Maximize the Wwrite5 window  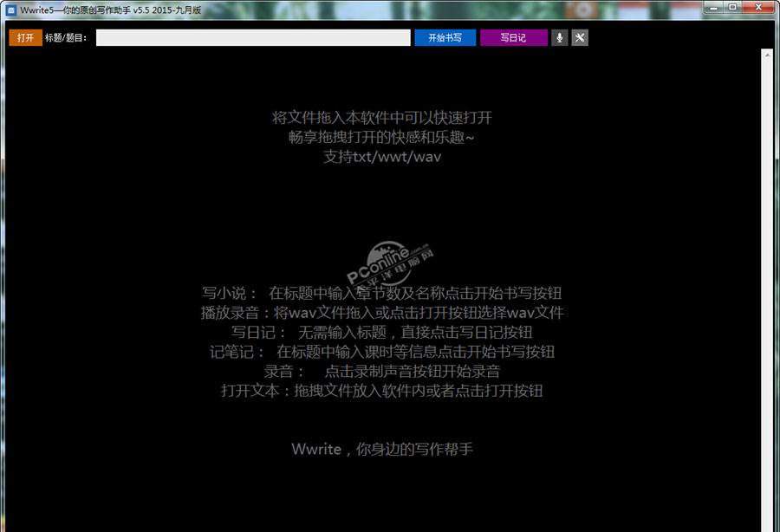click(732, 7)
